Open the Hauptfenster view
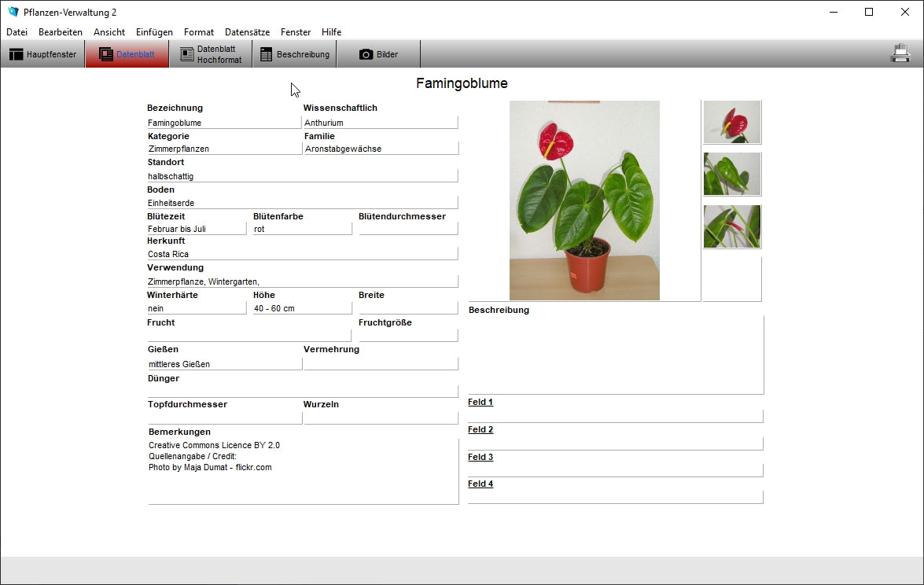The height and width of the screenshot is (585, 924). click(43, 54)
